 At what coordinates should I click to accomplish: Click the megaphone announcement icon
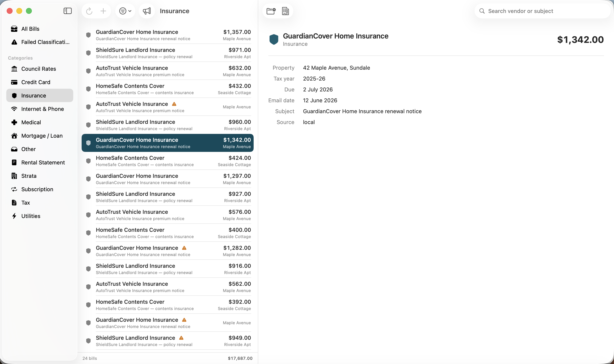[147, 11]
